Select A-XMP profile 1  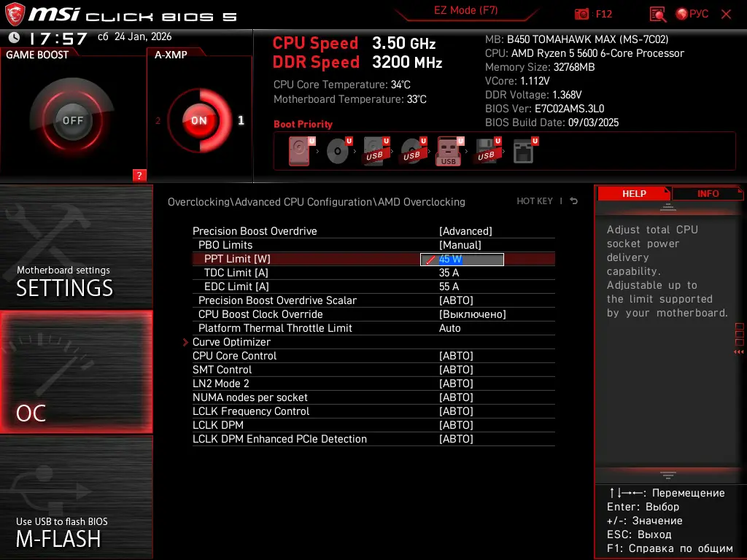pyautogui.click(x=241, y=120)
